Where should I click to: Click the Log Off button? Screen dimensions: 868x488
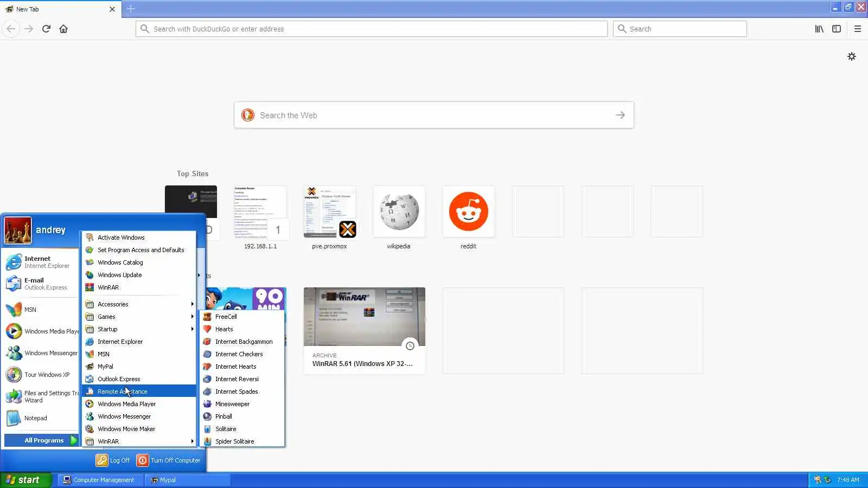tap(113, 460)
